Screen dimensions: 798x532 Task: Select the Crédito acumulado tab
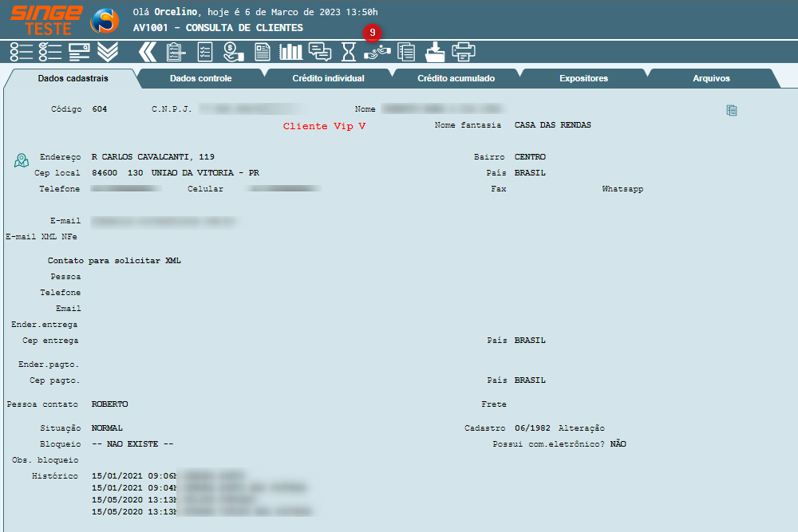(x=456, y=79)
